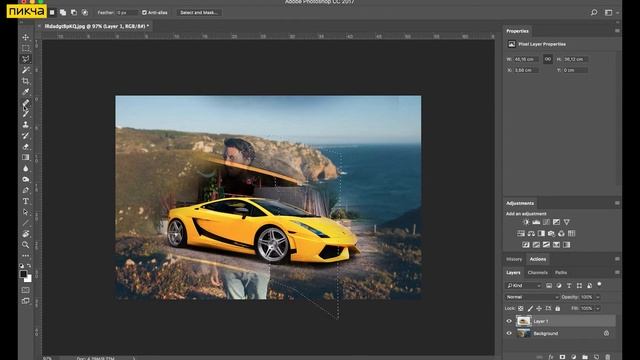
Task: Toggle link width and height
Action: [548, 59]
